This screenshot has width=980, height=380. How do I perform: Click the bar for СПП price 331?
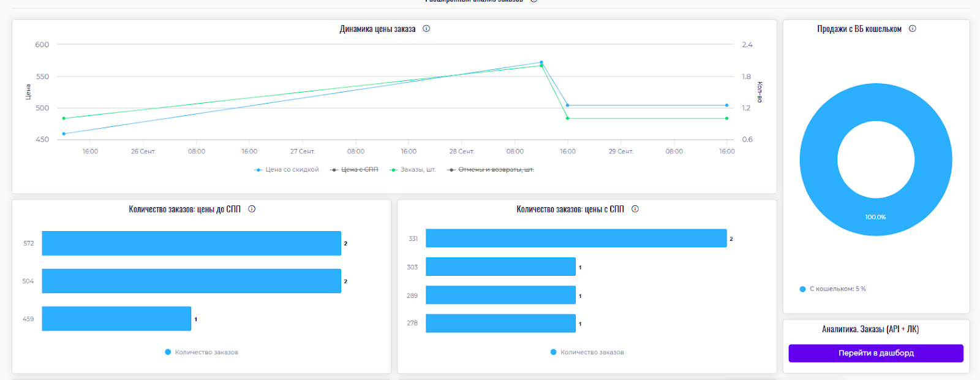pos(576,238)
